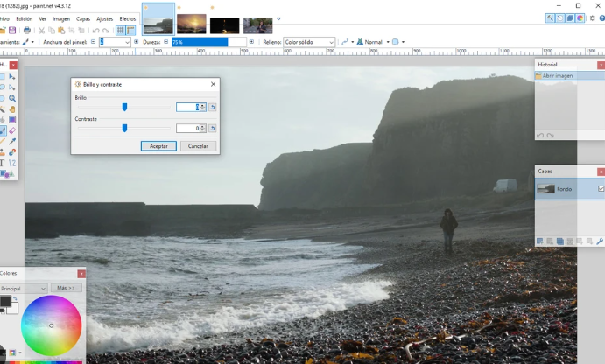605x364 pixels.
Task: Click the Print icon
Action: click(27, 30)
